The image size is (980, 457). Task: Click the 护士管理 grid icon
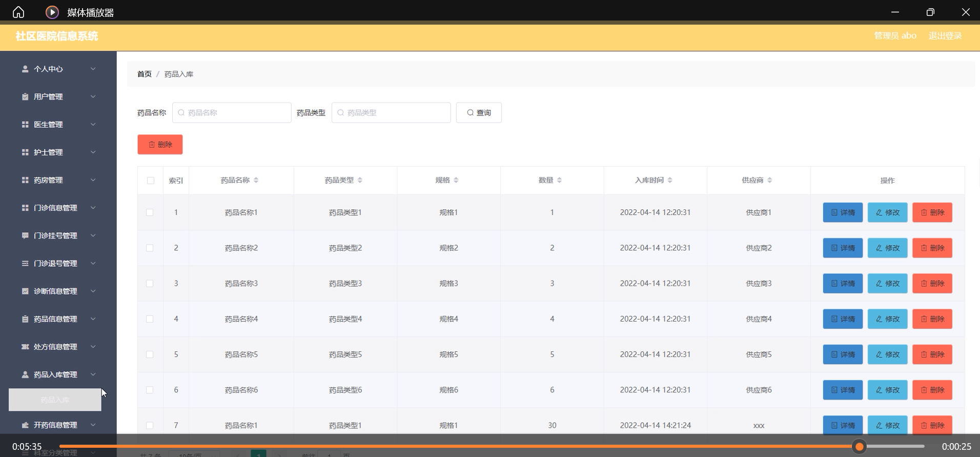(25, 152)
